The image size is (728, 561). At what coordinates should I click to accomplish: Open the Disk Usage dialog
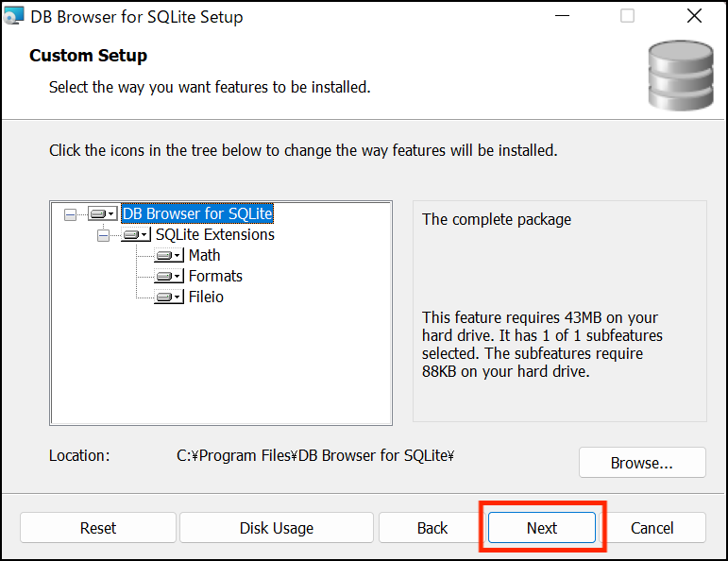[x=277, y=528]
